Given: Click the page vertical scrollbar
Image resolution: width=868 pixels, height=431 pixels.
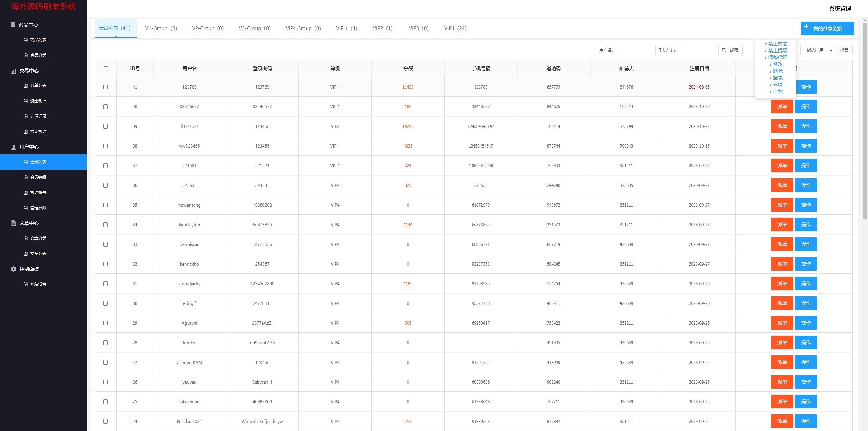Looking at the screenshot, I should tap(865, 121).
